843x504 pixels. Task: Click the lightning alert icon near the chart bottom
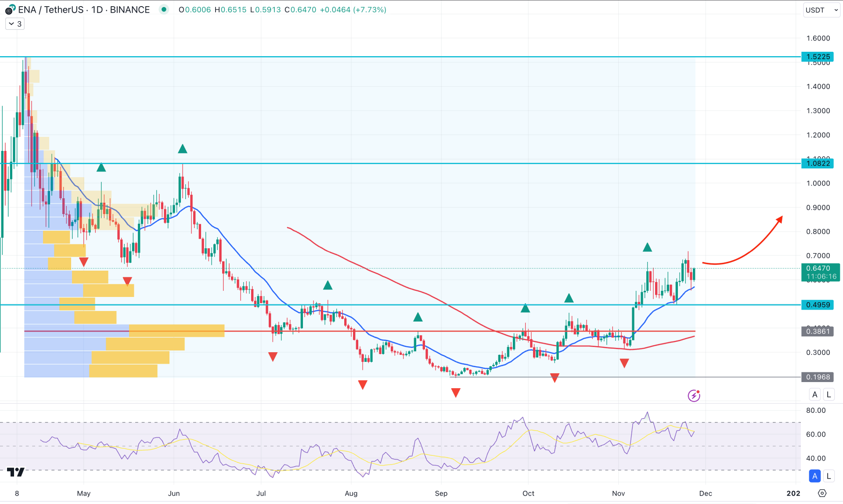[x=694, y=396]
